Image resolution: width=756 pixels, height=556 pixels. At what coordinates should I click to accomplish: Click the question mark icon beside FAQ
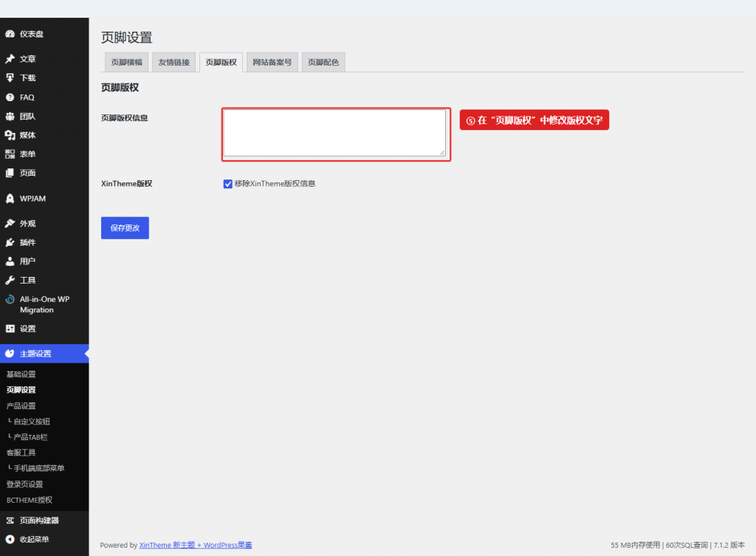pyautogui.click(x=10, y=97)
